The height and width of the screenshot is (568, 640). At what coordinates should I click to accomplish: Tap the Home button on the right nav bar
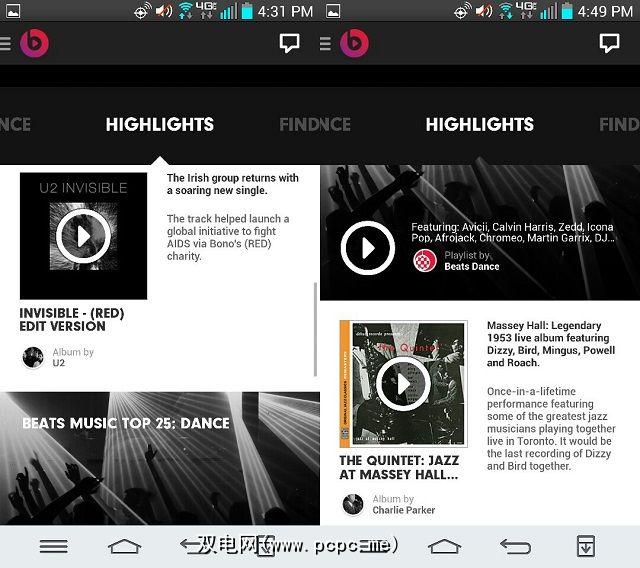click(444, 546)
